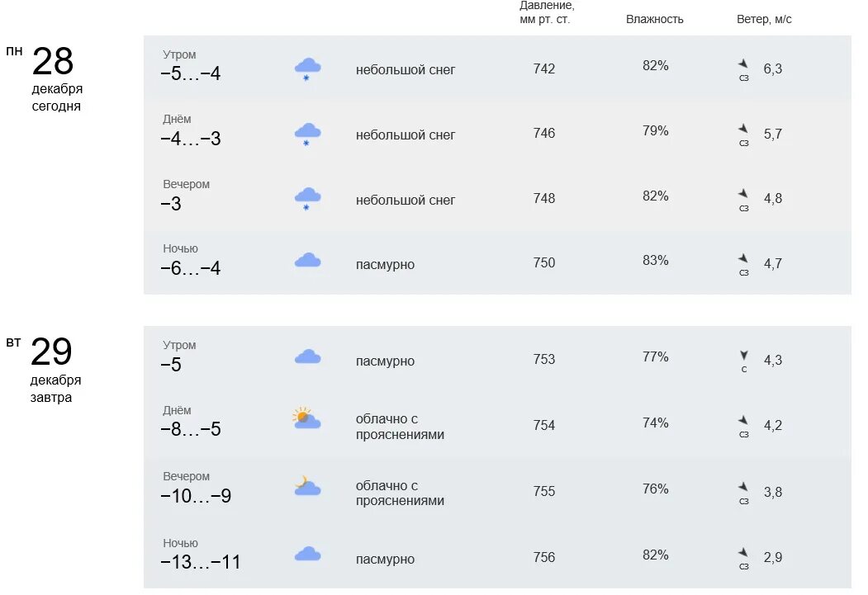
Task: Click the Tuesday daytime humidity value 74%
Action: (656, 423)
